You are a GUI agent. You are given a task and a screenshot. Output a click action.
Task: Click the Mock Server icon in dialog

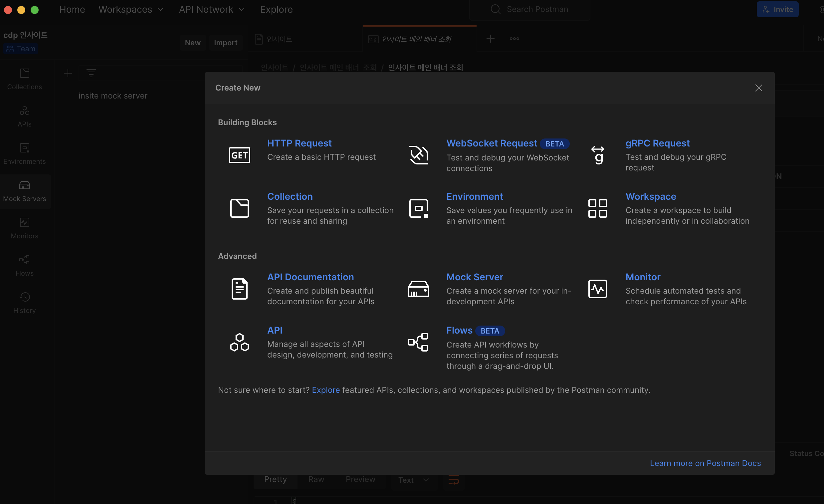pyautogui.click(x=418, y=289)
